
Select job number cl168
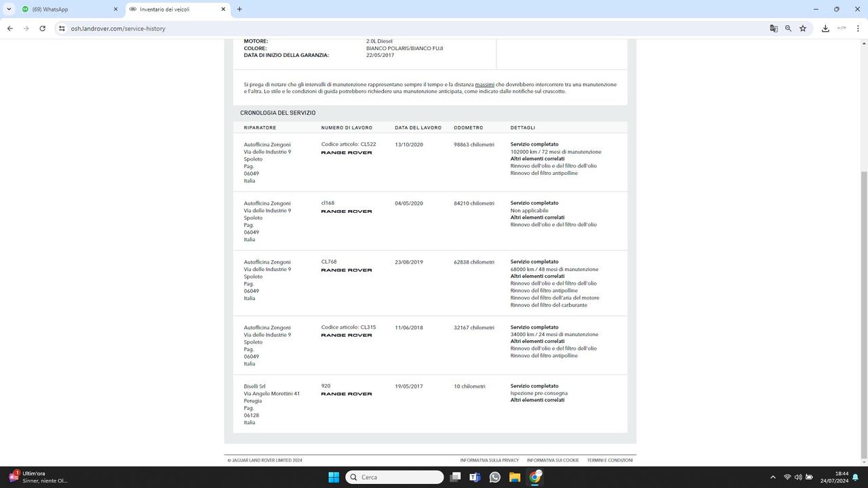pos(328,203)
